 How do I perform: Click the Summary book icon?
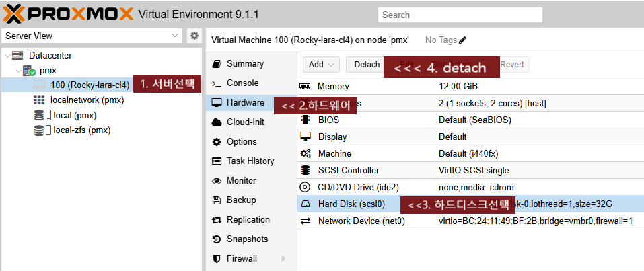(x=216, y=64)
